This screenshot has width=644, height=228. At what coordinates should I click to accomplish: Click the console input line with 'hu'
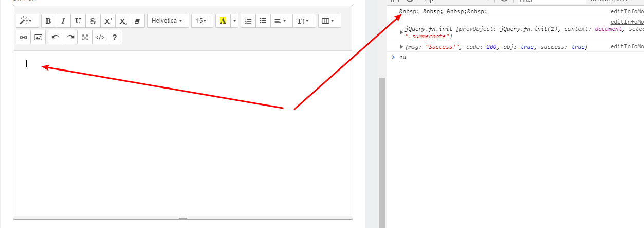coord(516,57)
